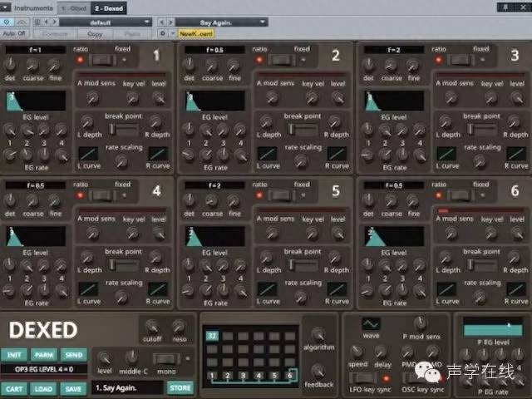Click the feedback knob

[x=318, y=371]
